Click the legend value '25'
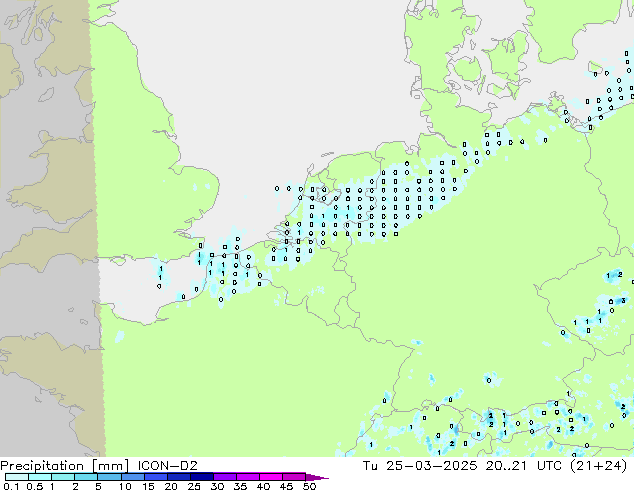Screen dimensions: 634x490 click(x=194, y=486)
